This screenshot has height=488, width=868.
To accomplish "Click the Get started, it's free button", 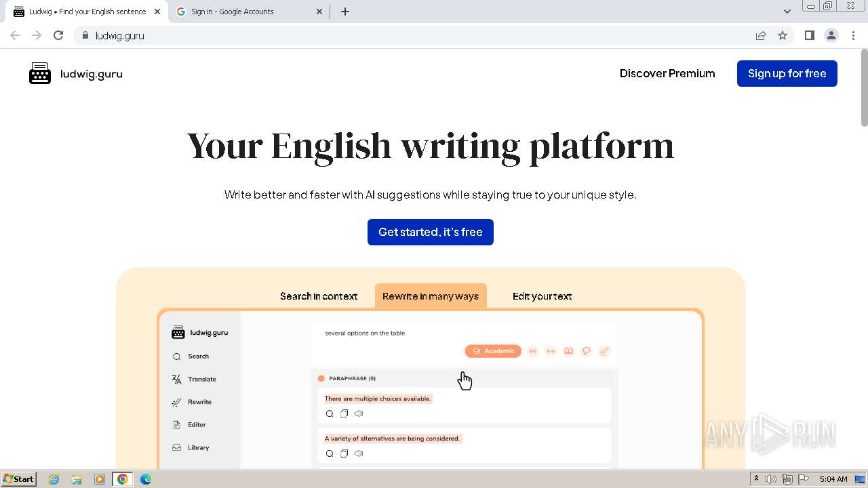I will (x=431, y=232).
